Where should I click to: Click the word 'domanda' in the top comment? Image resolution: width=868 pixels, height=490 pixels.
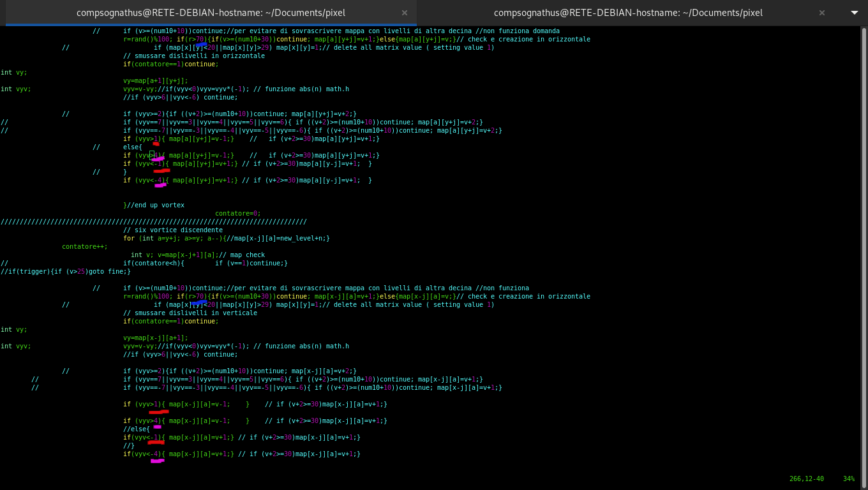546,31
